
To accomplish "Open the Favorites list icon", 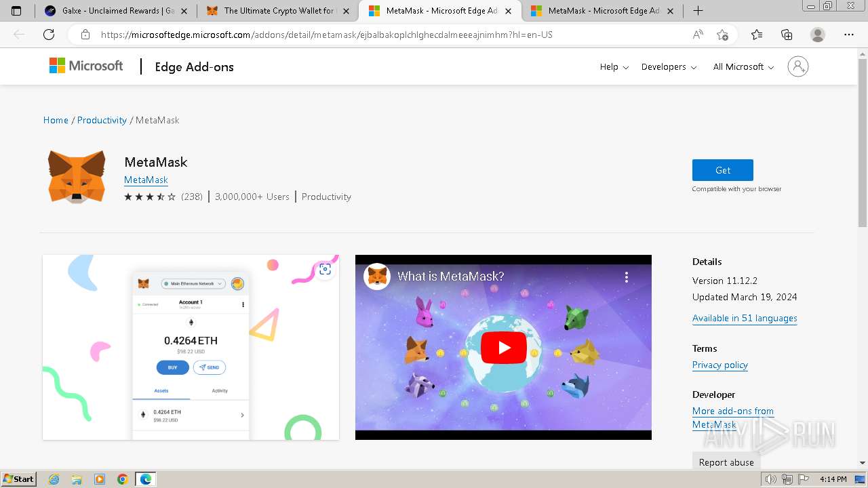I will point(757,35).
